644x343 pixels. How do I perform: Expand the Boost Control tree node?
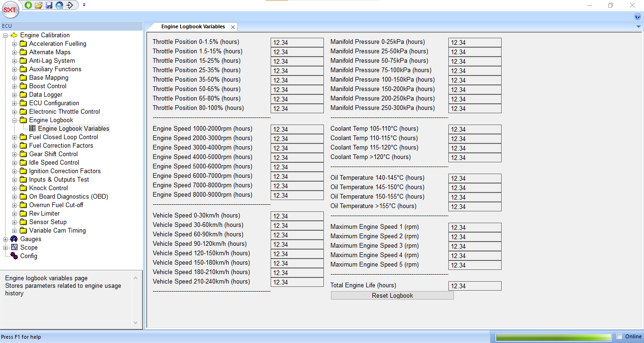click(x=15, y=86)
